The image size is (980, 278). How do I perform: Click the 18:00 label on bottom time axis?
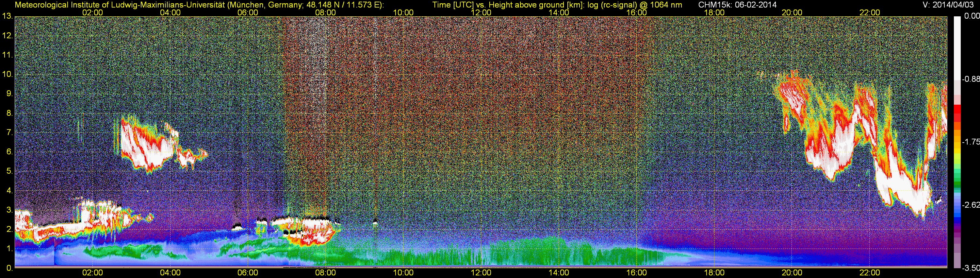(x=714, y=273)
